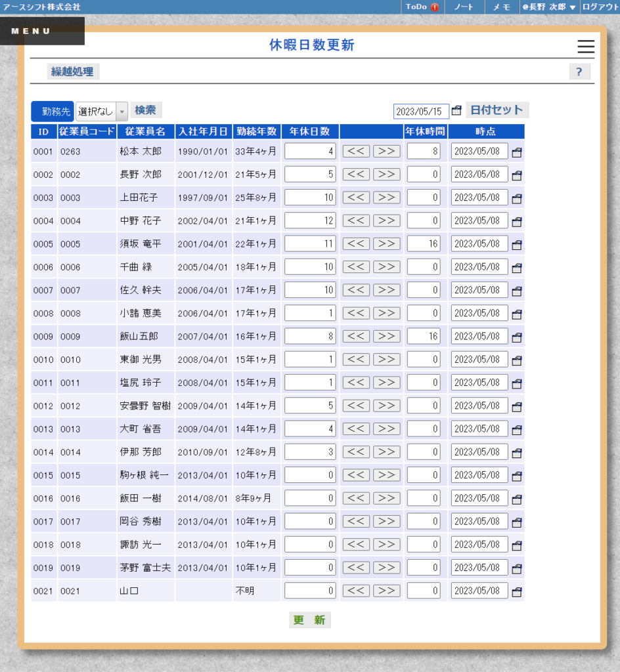Viewport: 620px width, 672px height.
Task: Increase 上田花子's 年休日数 with the >> stepper
Action: click(387, 198)
